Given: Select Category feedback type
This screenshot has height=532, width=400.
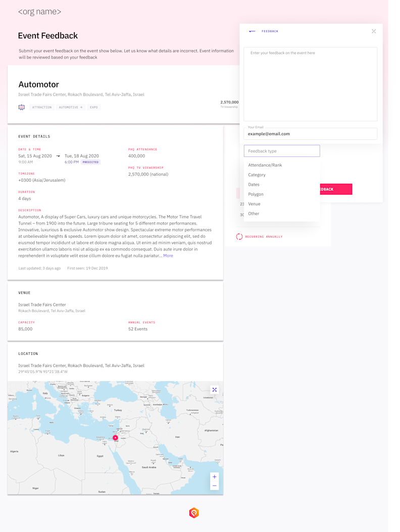Looking at the screenshot, I should 257,175.
